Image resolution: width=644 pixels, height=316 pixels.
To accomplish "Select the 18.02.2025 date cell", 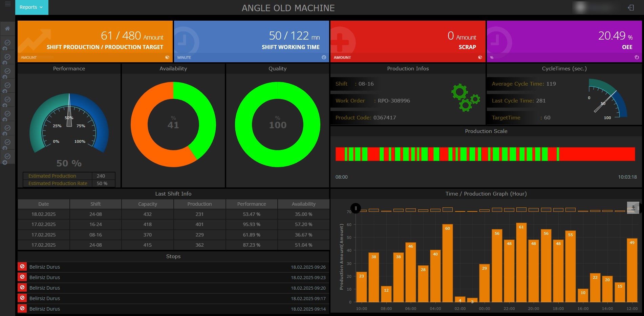I will [x=44, y=214].
